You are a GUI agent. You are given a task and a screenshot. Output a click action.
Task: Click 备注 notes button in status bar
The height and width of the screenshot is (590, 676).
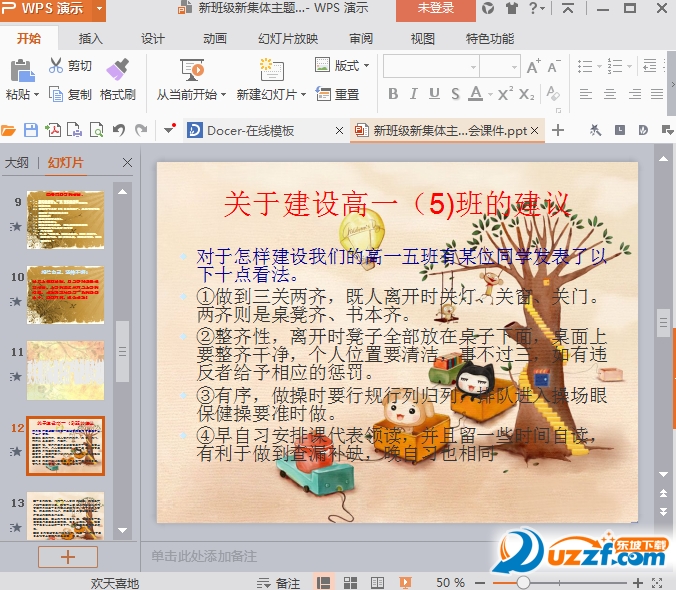[279, 583]
